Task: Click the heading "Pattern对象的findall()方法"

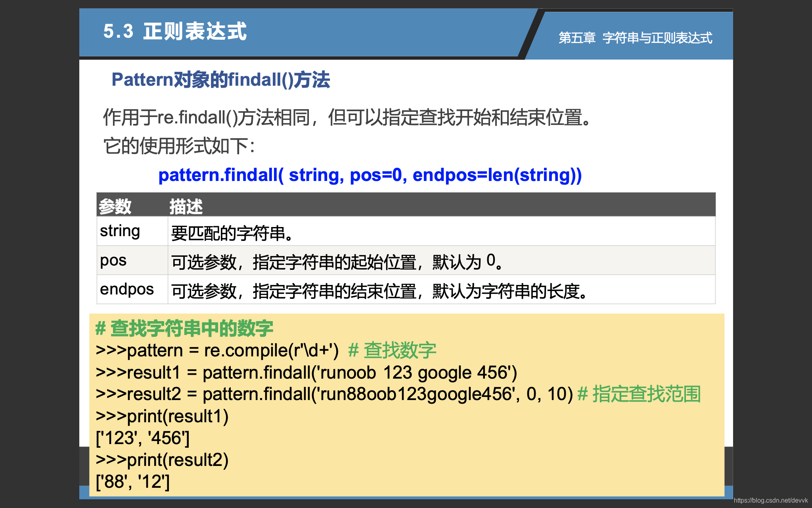Action: (220, 80)
